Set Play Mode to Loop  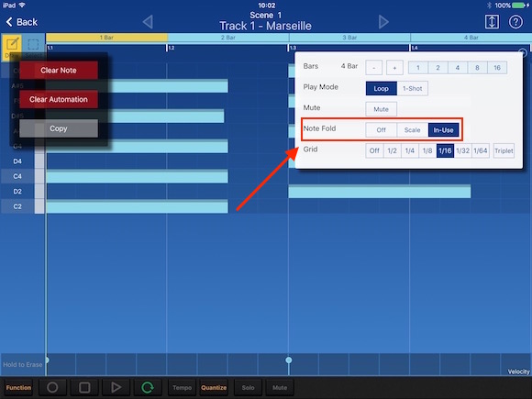[381, 89]
